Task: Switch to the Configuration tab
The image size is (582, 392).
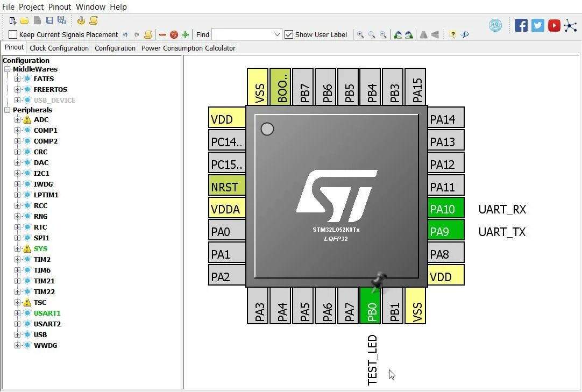Action: coord(115,48)
